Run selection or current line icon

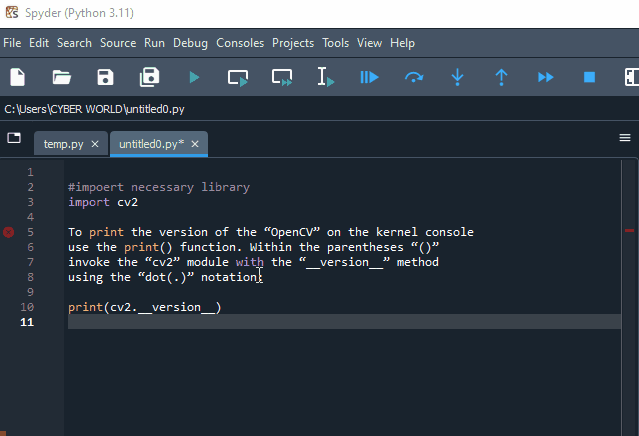(326, 77)
